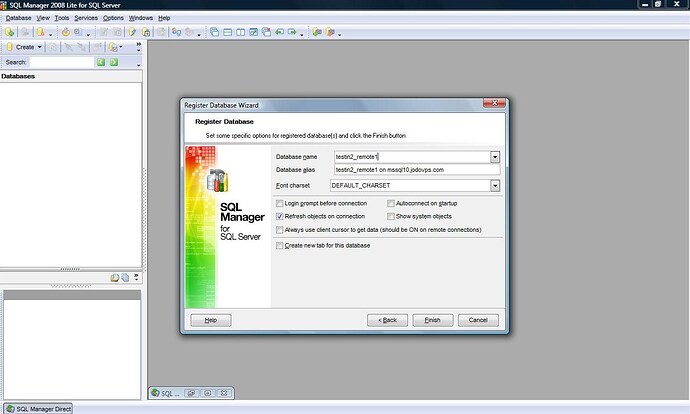Click the Database alias text field

tap(417, 170)
